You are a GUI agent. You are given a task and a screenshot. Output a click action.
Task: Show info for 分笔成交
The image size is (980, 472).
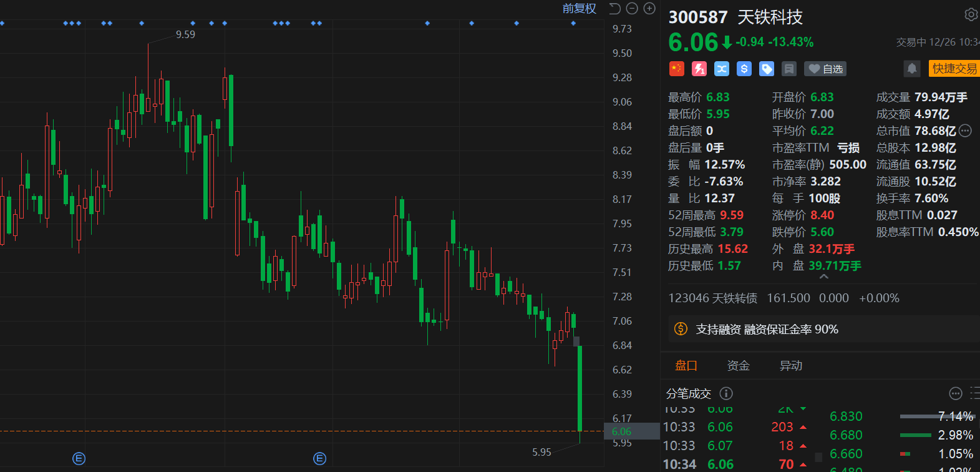coord(726,393)
